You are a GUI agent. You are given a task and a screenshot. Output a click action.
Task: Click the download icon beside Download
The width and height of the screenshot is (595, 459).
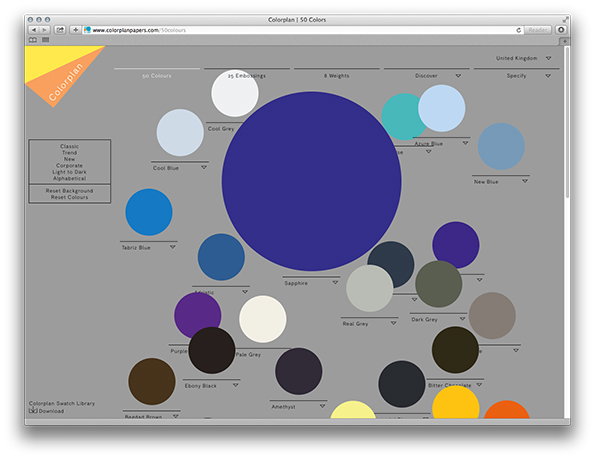[x=33, y=410]
